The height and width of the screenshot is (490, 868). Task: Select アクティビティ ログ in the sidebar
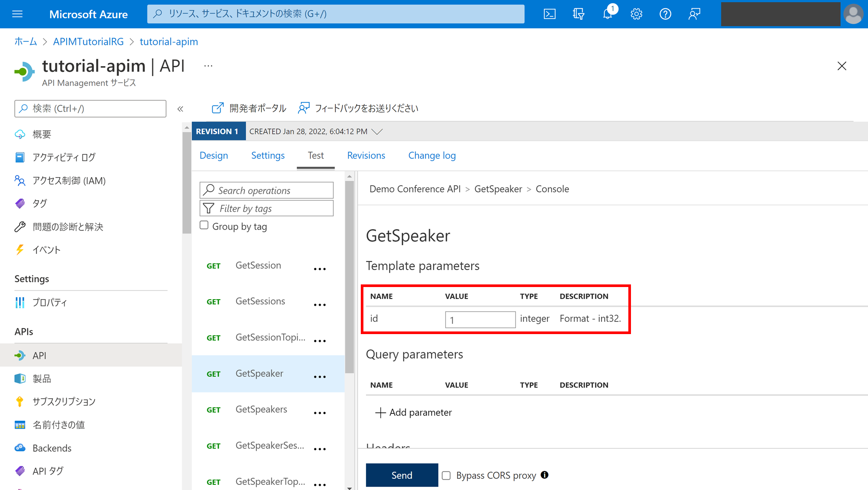64,157
